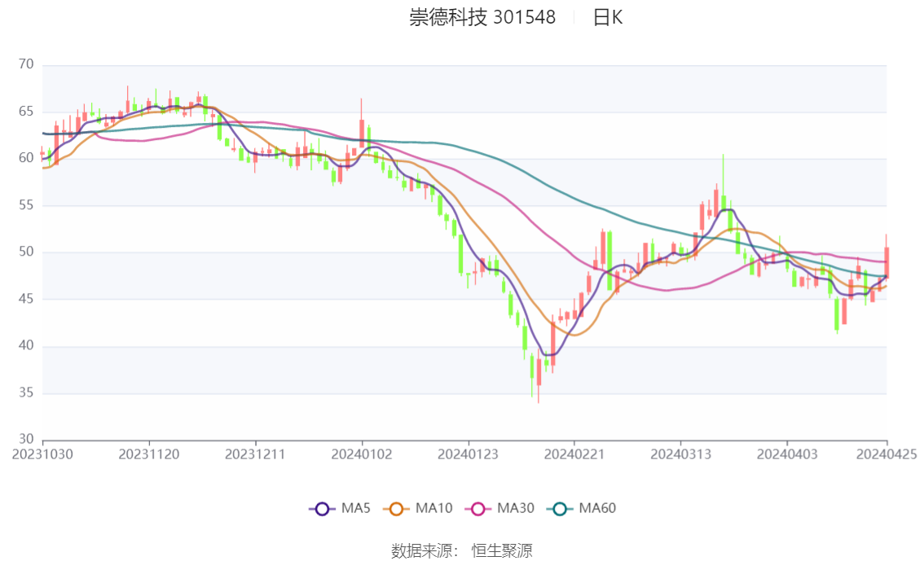Toggle the MA5 legend circle marker
924x561 pixels.
coord(322,509)
